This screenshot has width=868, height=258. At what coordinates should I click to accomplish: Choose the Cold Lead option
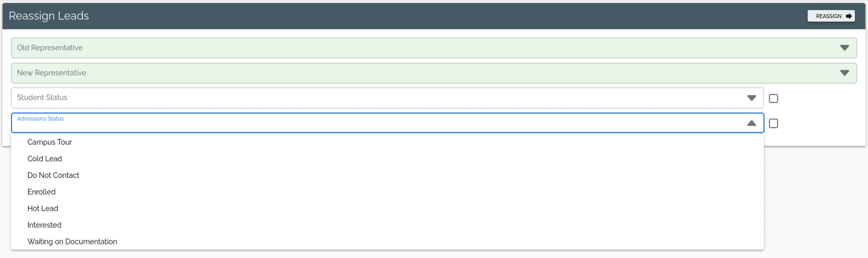click(x=45, y=159)
